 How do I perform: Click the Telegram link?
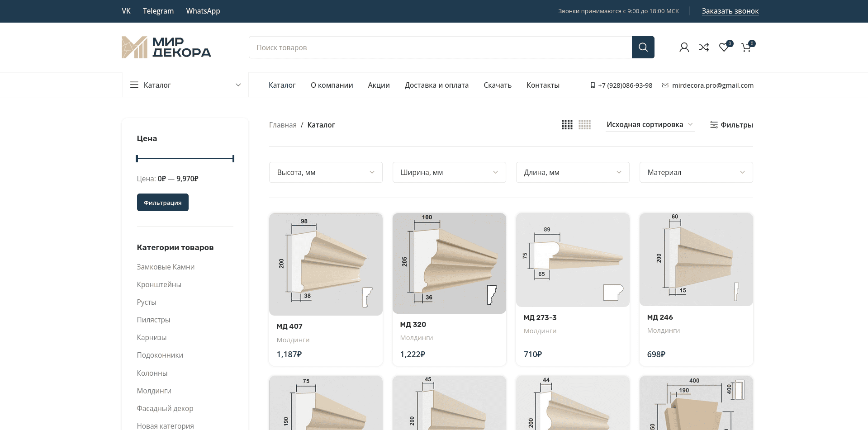(158, 11)
